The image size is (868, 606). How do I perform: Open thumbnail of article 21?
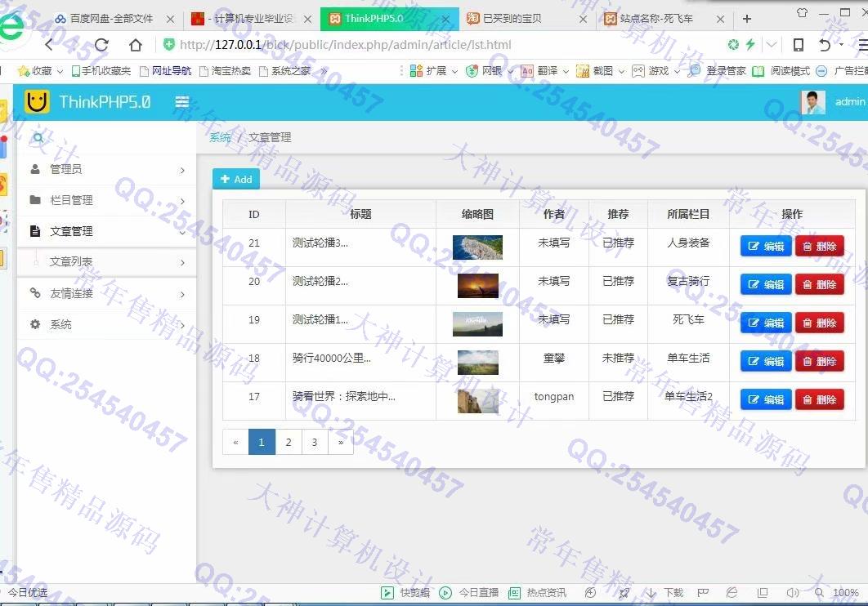tap(478, 247)
